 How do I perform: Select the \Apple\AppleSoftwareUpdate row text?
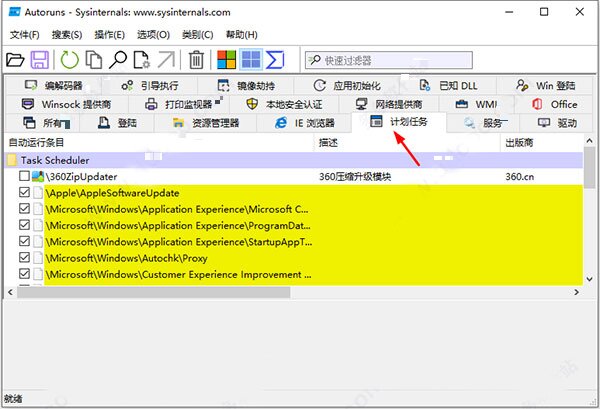(112, 193)
